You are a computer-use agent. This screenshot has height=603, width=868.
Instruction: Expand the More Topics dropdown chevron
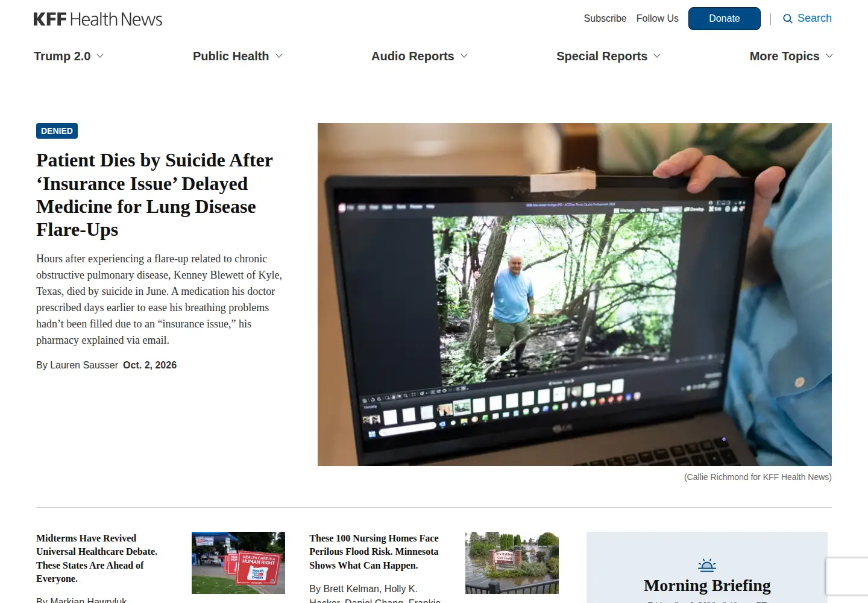829,56
